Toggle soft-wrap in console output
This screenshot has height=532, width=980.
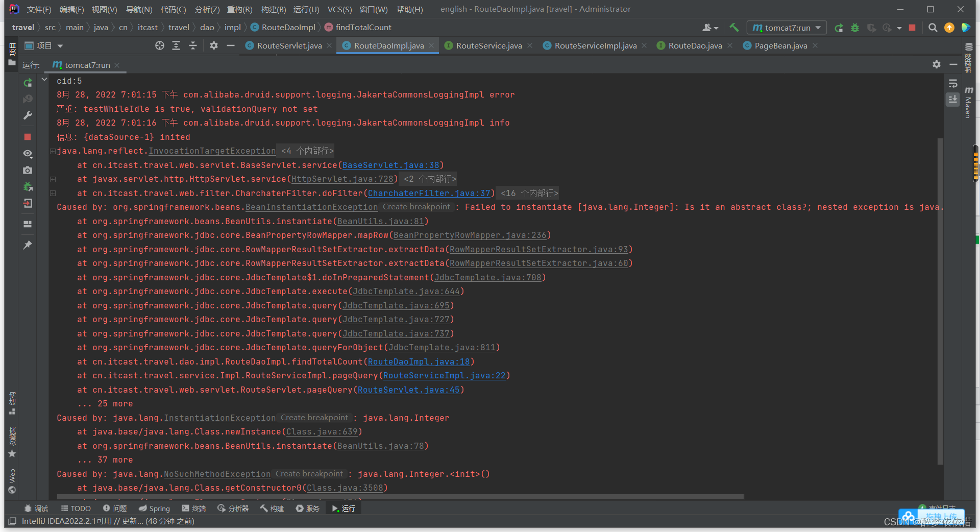952,83
